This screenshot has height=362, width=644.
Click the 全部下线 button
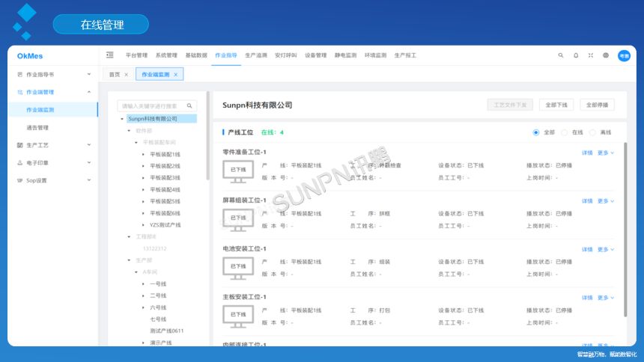[556, 105]
